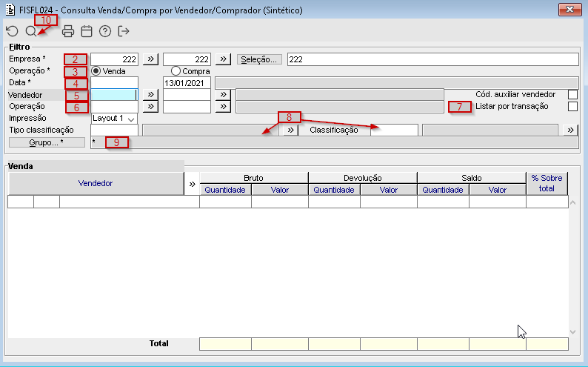Open lookup after second Operação code field
Screen dimensions: 588x367
223,107
